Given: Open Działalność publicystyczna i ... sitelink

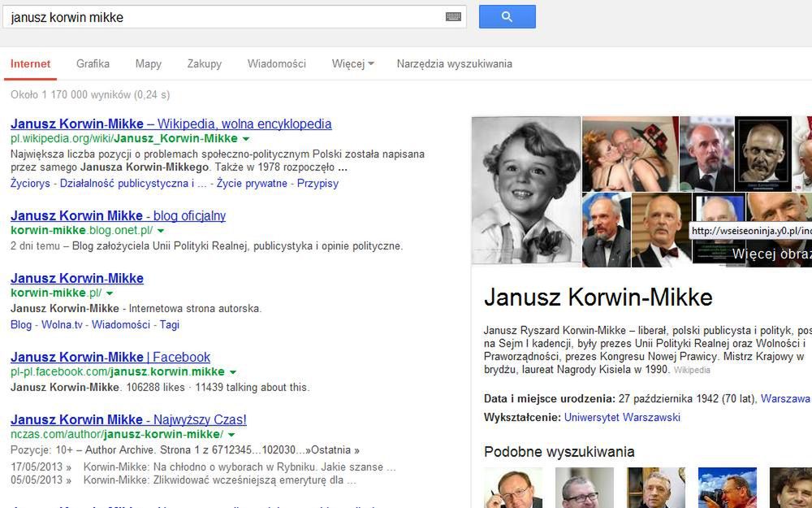Looking at the screenshot, I should point(133,184).
